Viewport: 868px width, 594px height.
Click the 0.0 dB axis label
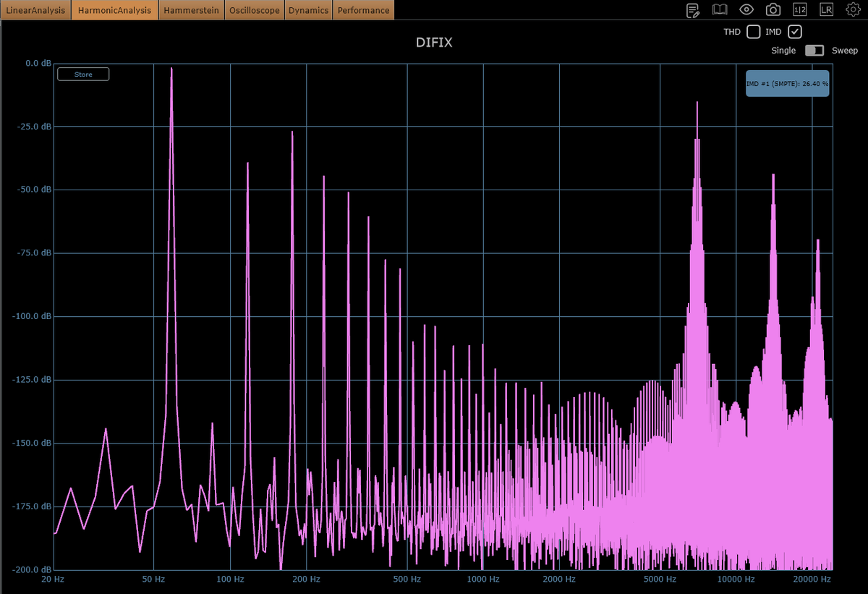(37, 63)
